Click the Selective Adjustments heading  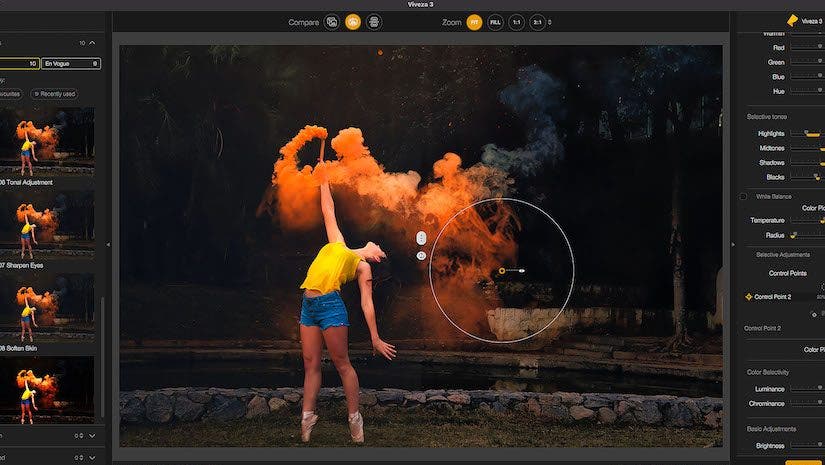(783, 255)
